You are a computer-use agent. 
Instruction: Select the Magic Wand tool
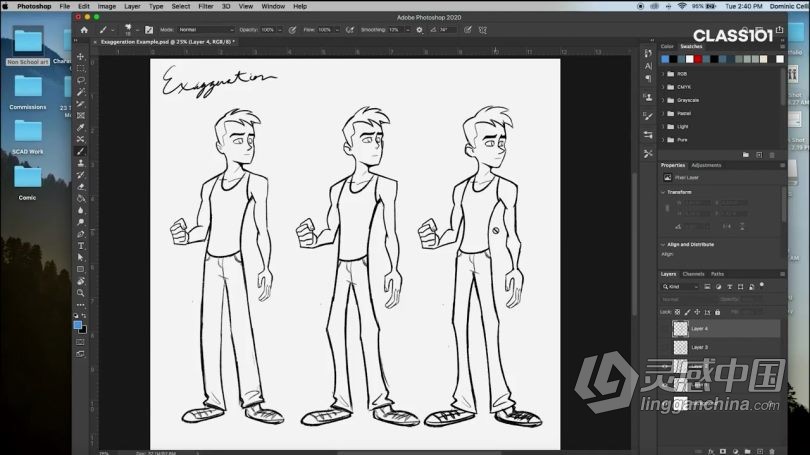[x=81, y=92]
